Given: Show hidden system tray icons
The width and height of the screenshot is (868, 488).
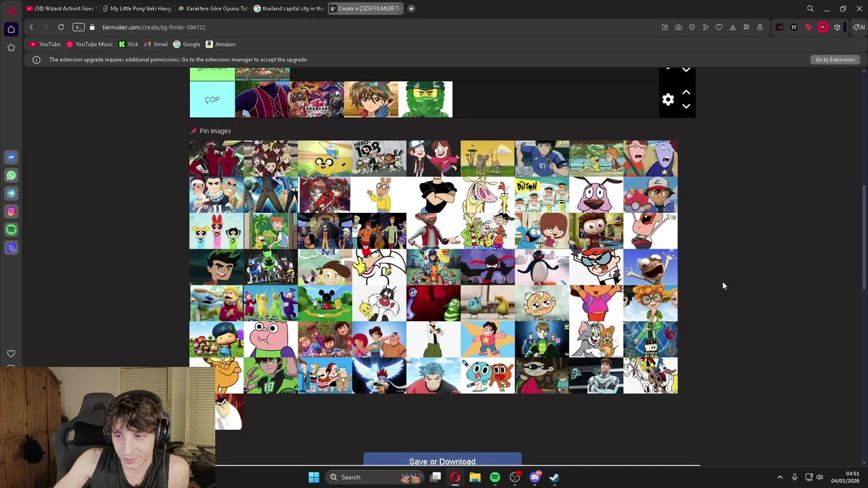Looking at the screenshot, I should point(780,477).
